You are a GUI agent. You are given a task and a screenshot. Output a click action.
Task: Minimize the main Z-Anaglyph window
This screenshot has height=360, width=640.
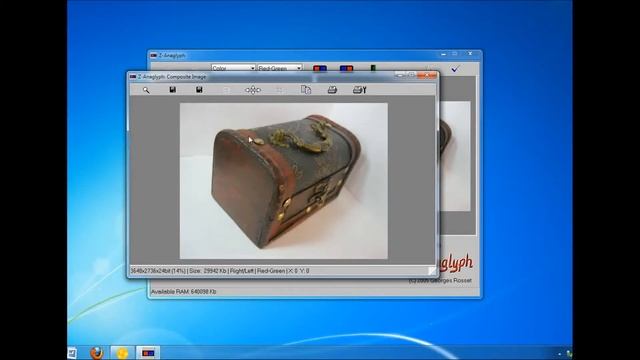[444, 54]
